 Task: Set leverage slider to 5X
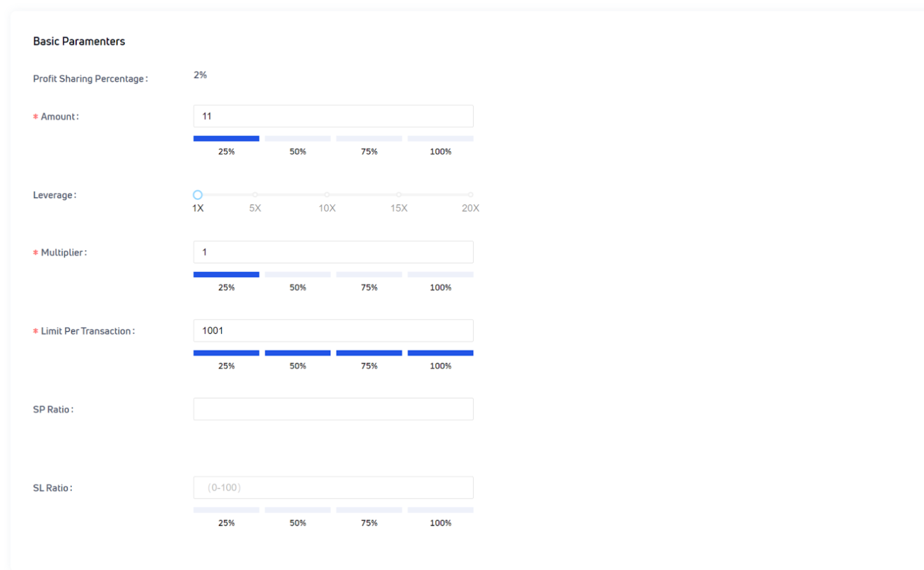coord(256,195)
